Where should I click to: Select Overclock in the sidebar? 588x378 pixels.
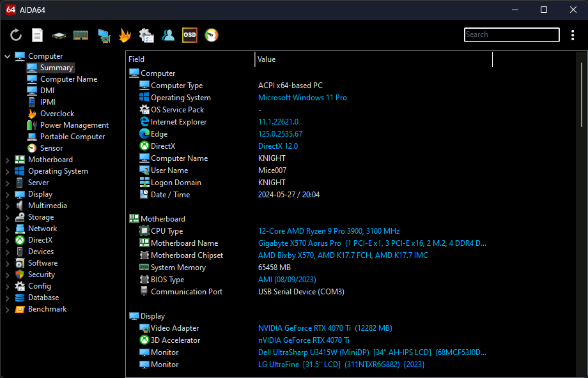57,114
